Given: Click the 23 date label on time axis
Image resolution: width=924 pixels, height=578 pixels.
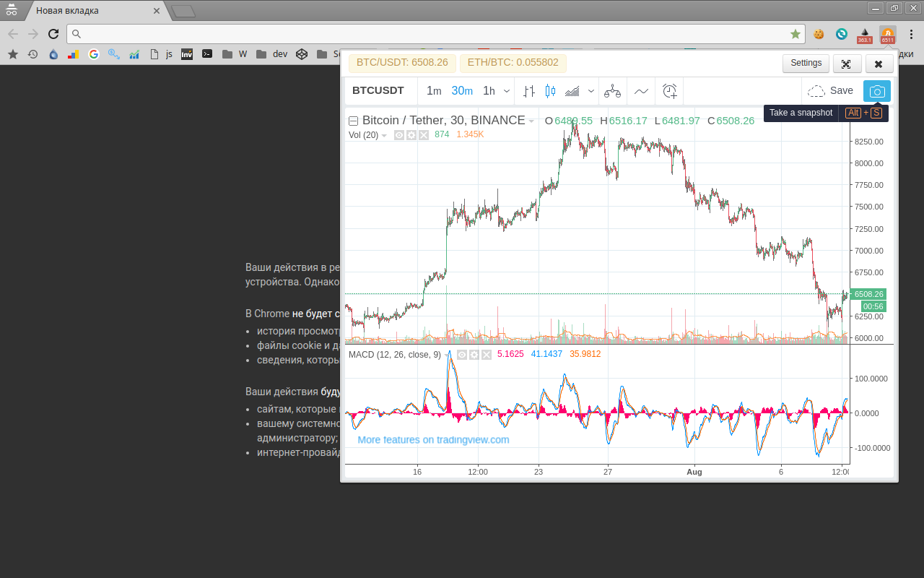Looking at the screenshot, I should coord(539,472).
